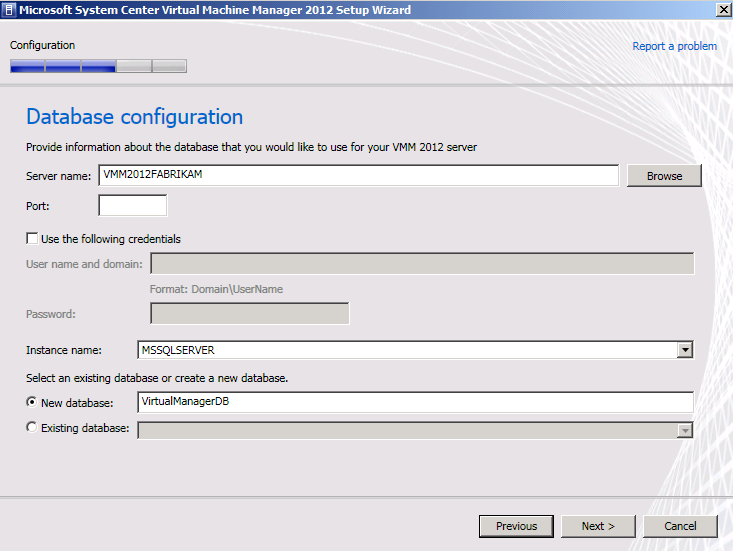Go back with the Previous button

[x=516, y=526]
